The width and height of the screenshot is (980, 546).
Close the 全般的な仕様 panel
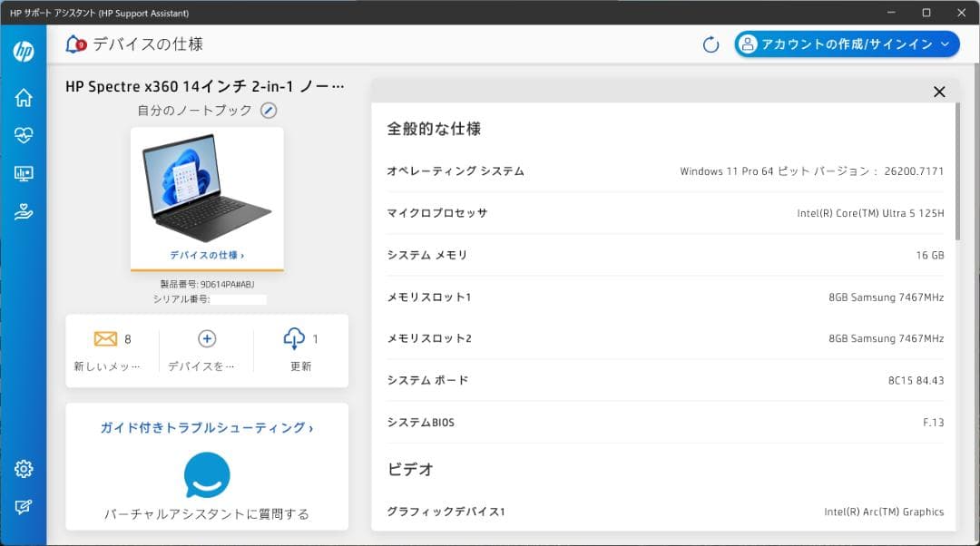939,92
